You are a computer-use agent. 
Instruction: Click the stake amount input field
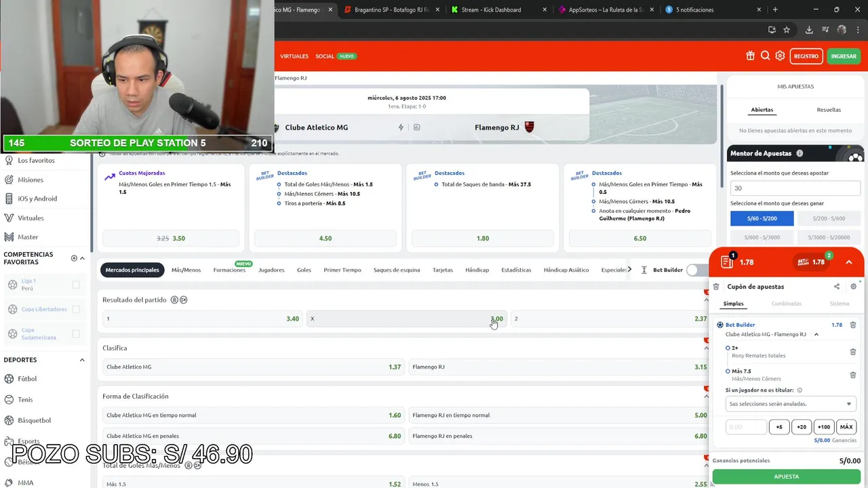tap(746, 427)
